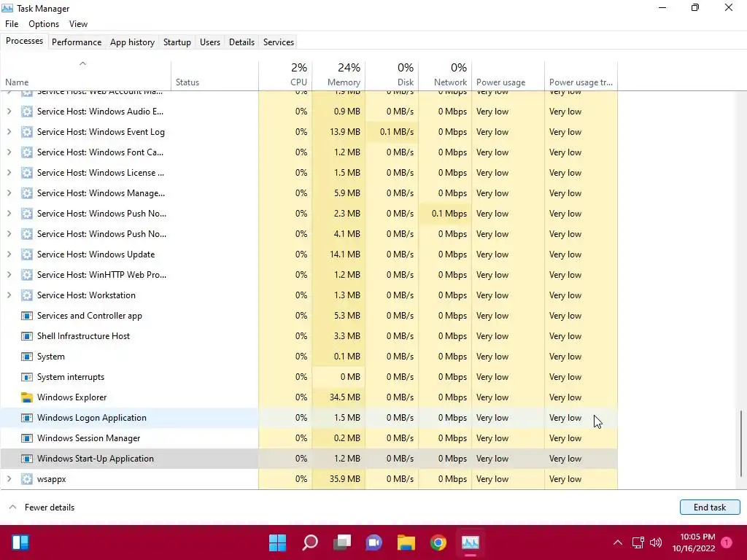Sort by the Disk column header

pos(392,75)
